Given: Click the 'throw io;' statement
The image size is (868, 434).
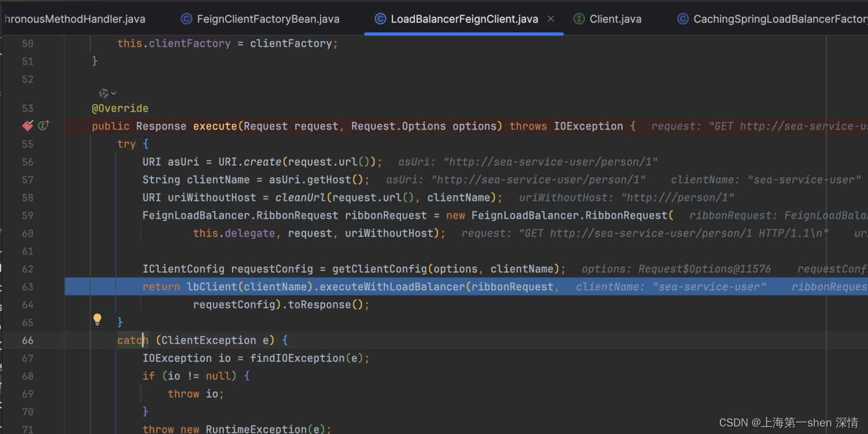Looking at the screenshot, I should (x=196, y=394).
